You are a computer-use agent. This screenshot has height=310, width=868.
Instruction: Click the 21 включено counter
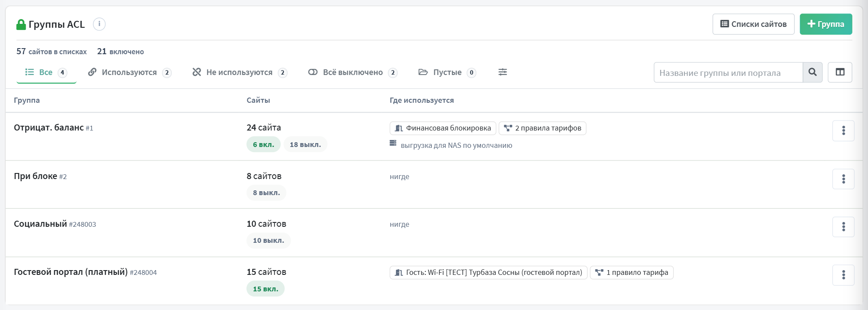[x=121, y=52]
